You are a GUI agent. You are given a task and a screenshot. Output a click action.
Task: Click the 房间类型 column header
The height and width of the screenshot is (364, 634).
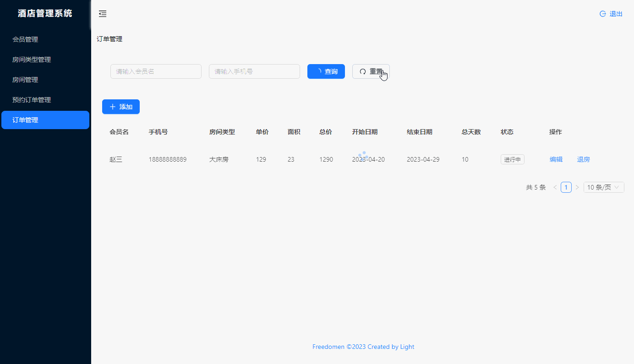(222, 132)
